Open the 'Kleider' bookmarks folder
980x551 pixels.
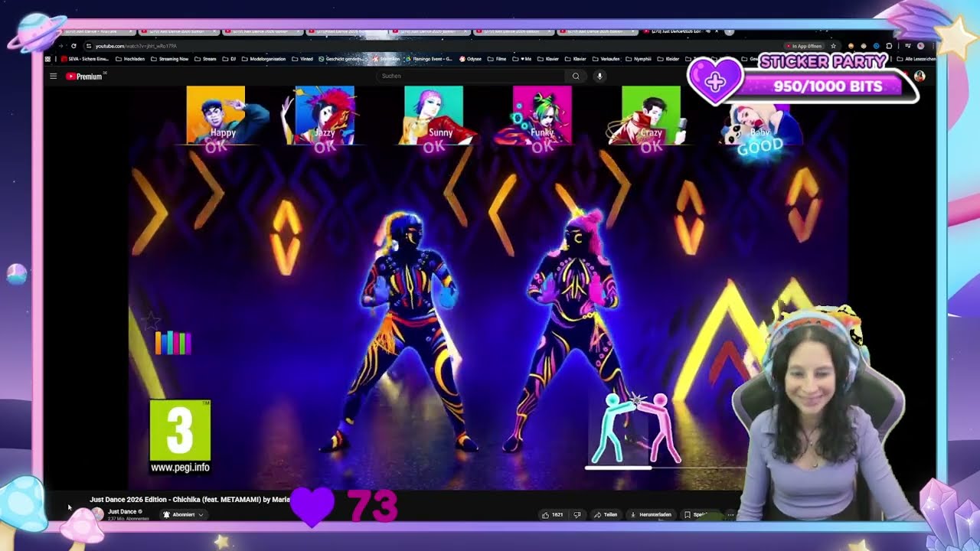(x=668, y=59)
